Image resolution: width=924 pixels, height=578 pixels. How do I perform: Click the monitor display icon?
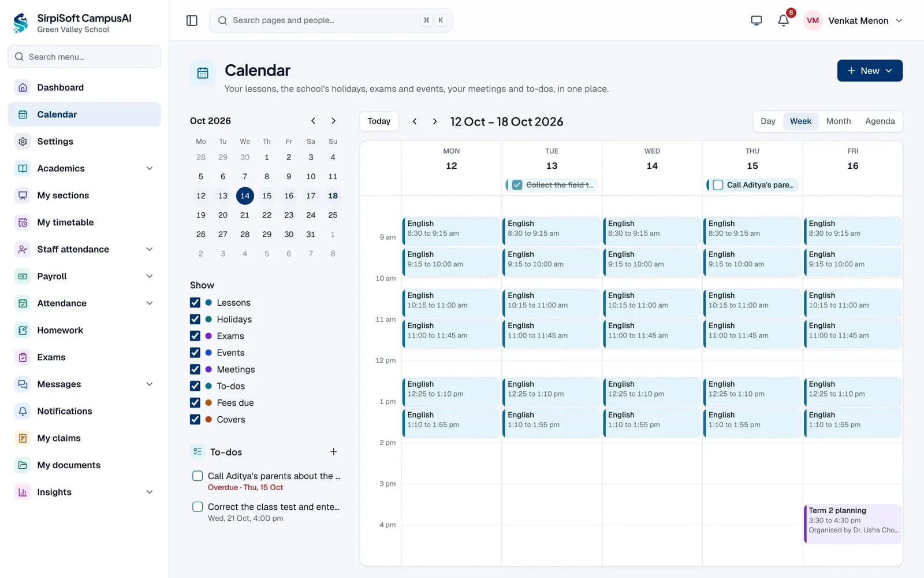tap(756, 20)
